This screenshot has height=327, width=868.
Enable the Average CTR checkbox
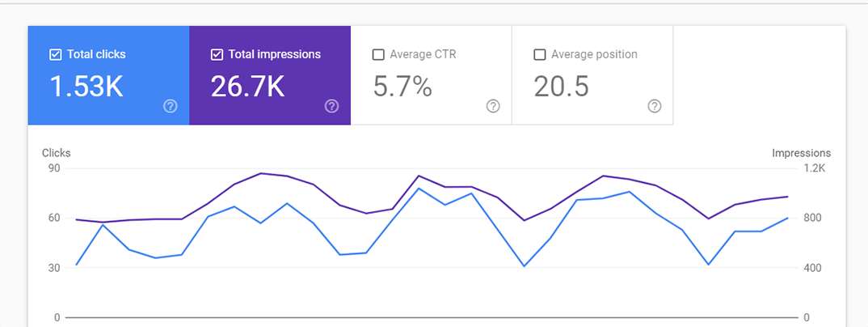[378, 55]
